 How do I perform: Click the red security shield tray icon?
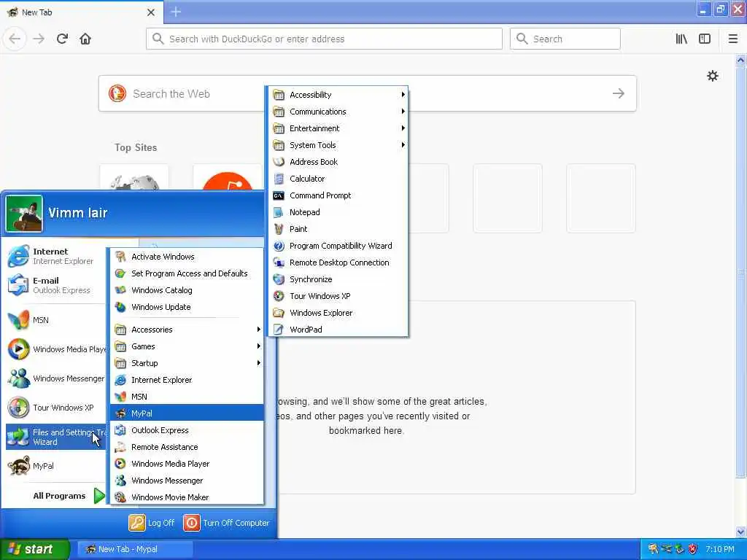pyautogui.click(x=693, y=549)
